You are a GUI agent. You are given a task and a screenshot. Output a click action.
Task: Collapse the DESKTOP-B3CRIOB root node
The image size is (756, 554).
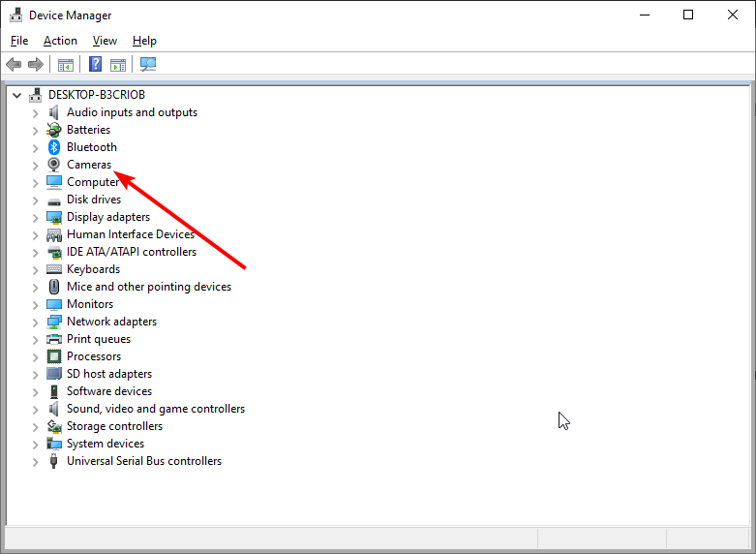coord(16,95)
